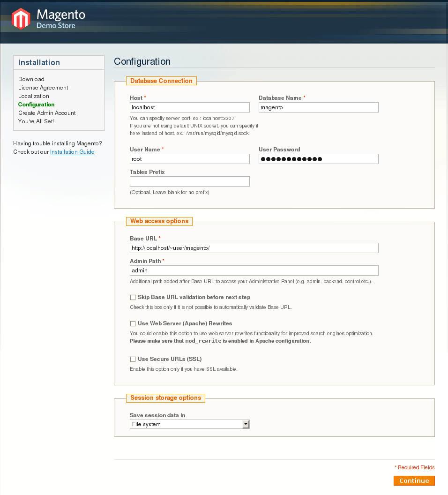448x495 pixels.
Task: Check Use Web Server (Apache) Rewrites
Action: pos(133,323)
